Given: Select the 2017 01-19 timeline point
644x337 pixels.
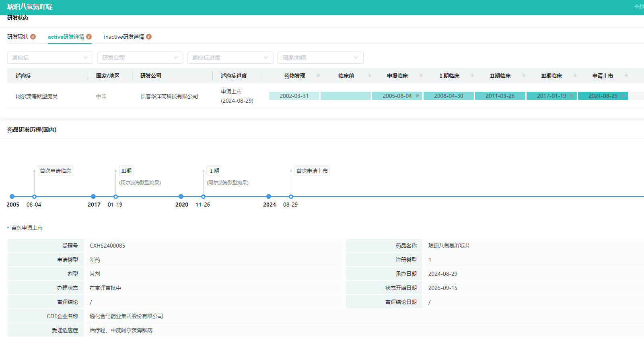Looking at the screenshot, I should point(115,197).
